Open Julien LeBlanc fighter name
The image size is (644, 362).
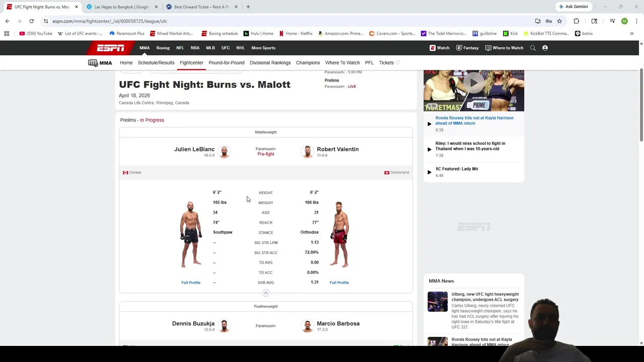pos(194,149)
